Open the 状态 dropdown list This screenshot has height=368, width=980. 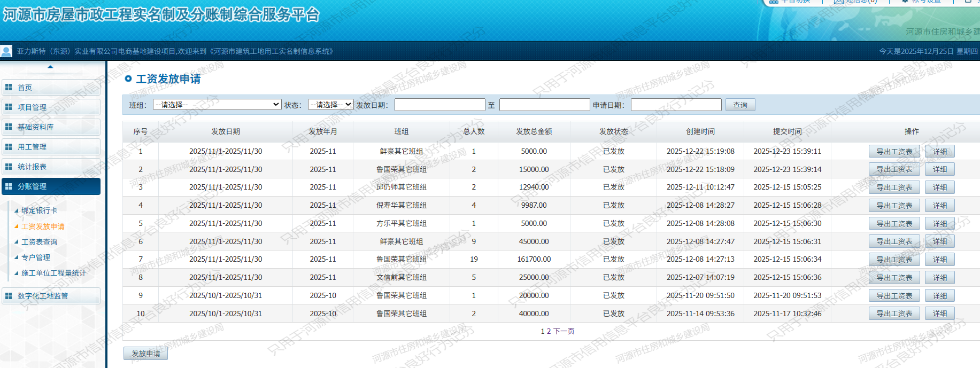pyautogui.click(x=330, y=105)
